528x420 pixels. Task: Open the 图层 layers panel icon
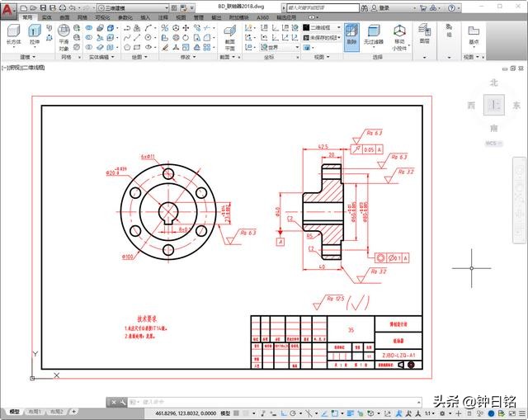click(424, 33)
